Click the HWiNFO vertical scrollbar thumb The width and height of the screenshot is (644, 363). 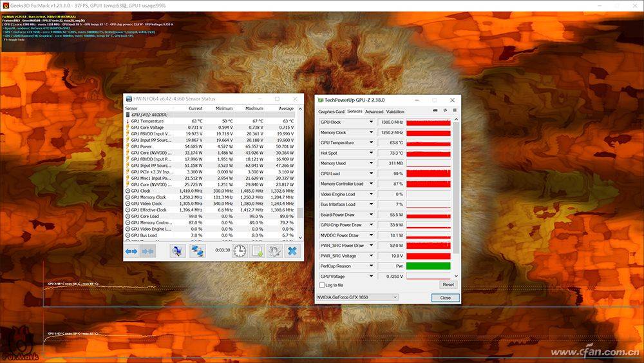tap(300, 213)
